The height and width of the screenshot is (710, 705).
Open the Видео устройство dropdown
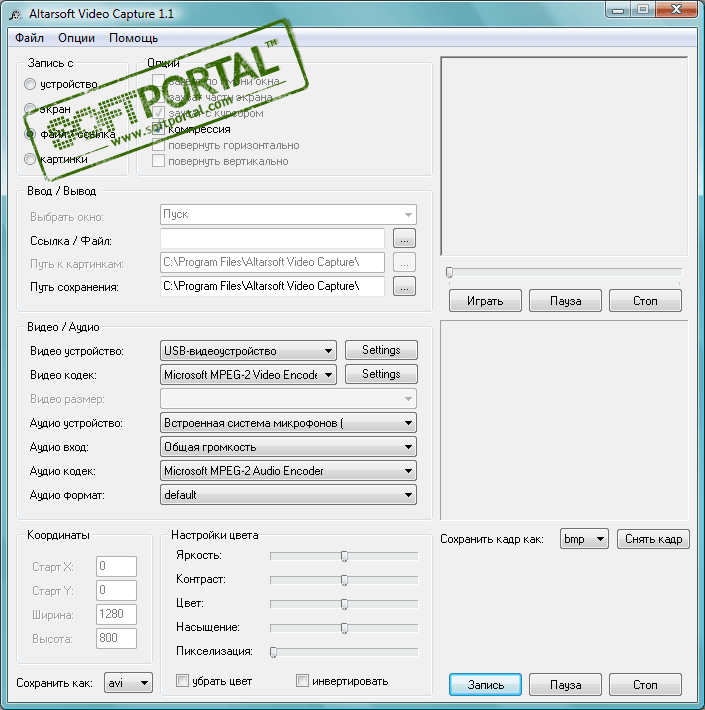[x=248, y=350]
